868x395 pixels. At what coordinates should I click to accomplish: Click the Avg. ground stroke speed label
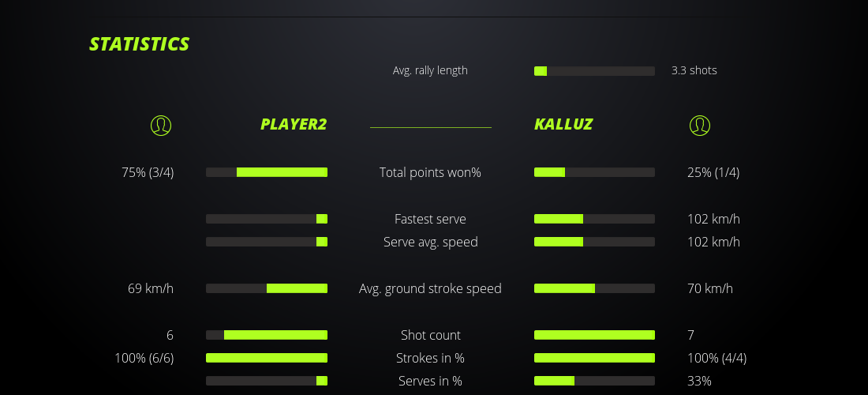[430, 288]
